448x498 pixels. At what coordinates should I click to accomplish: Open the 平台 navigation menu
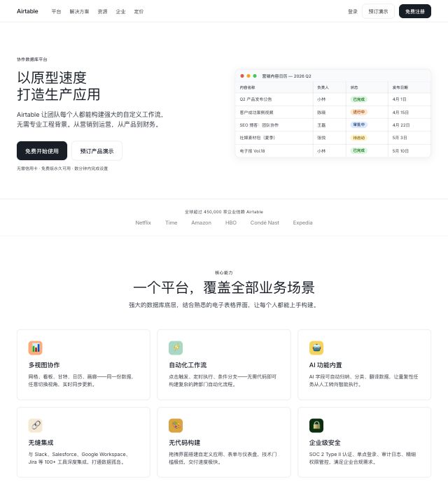56,11
